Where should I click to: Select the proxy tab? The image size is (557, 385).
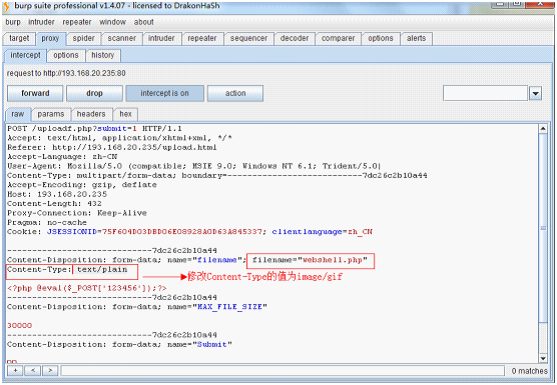point(50,38)
